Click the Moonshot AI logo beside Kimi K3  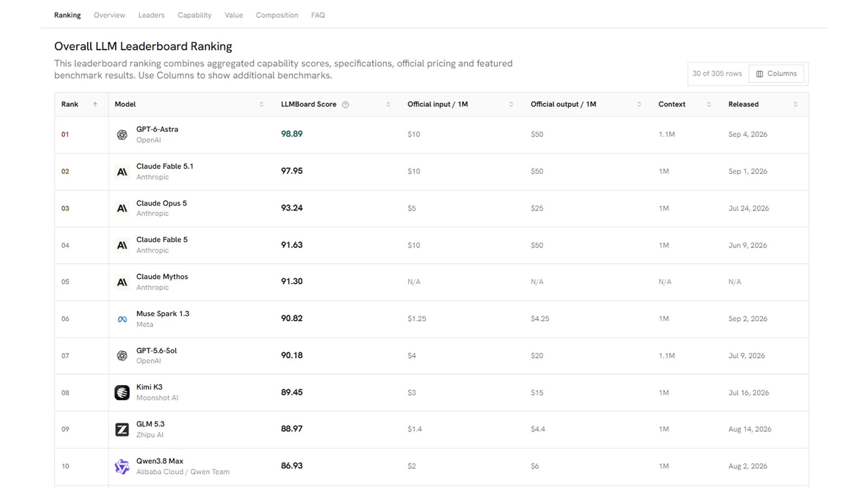click(x=122, y=393)
